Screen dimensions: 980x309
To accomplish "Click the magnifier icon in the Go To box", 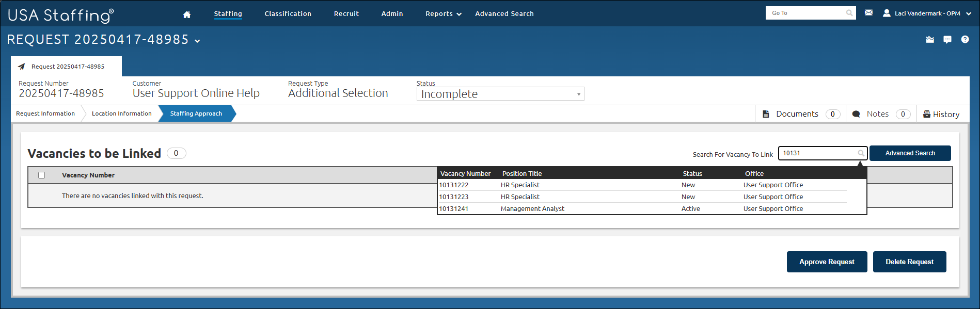I will coord(849,13).
